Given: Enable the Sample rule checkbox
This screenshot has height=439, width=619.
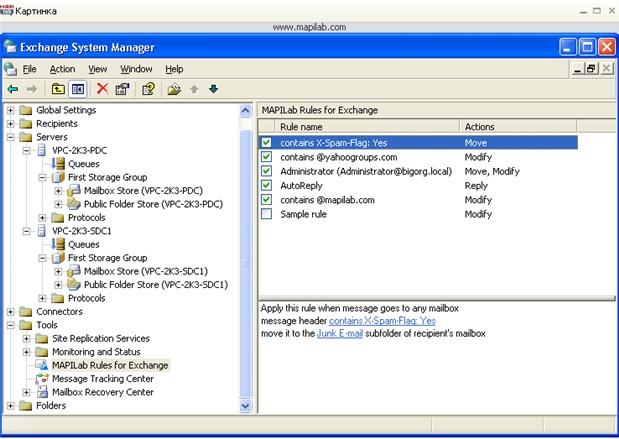Looking at the screenshot, I should tap(266, 214).
